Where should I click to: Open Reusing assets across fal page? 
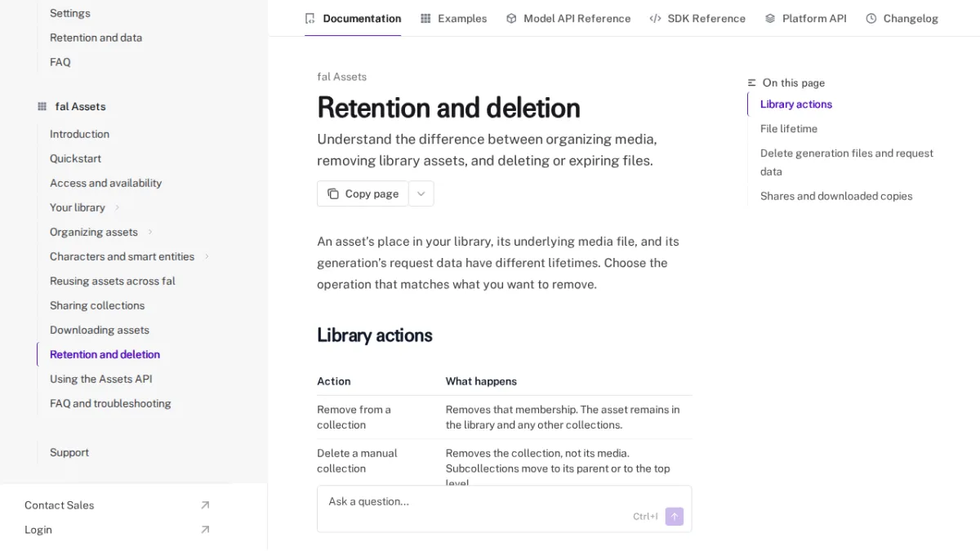pos(113,281)
